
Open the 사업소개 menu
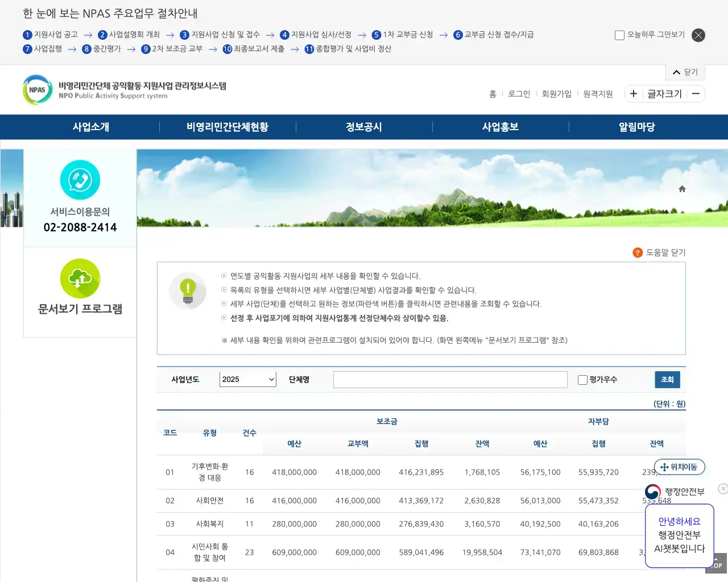tap(91, 127)
